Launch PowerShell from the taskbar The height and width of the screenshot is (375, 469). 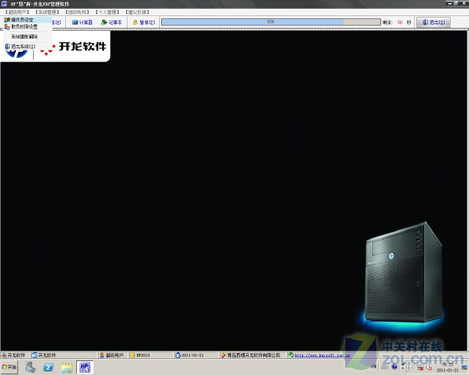coord(49,367)
